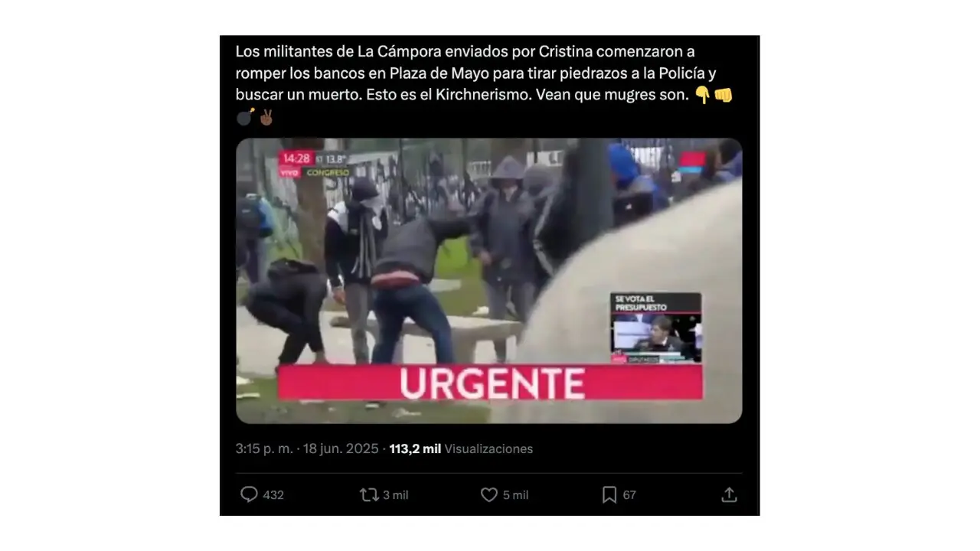
Task: Click the 14:28 clock overlay in the video
Action: [x=296, y=158]
